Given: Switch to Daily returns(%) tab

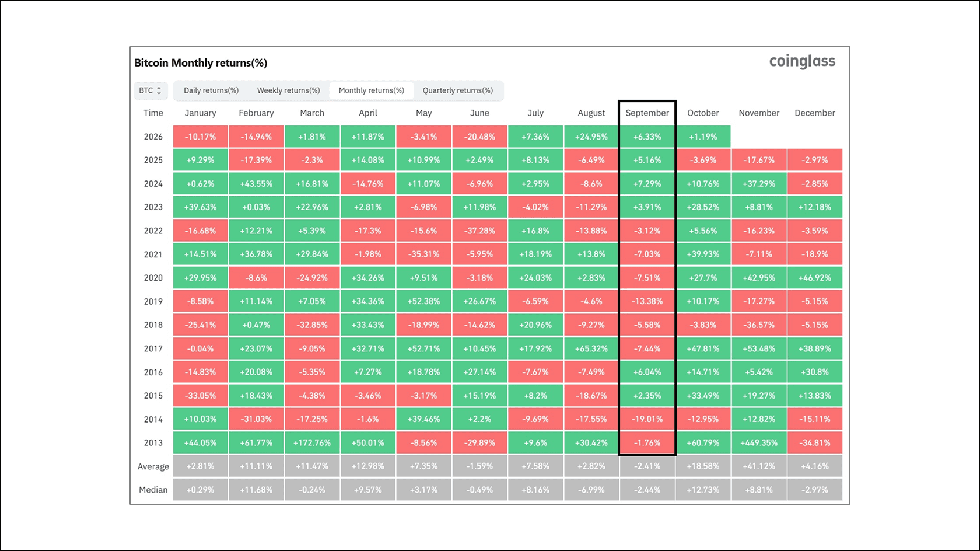Looking at the screenshot, I should [211, 90].
